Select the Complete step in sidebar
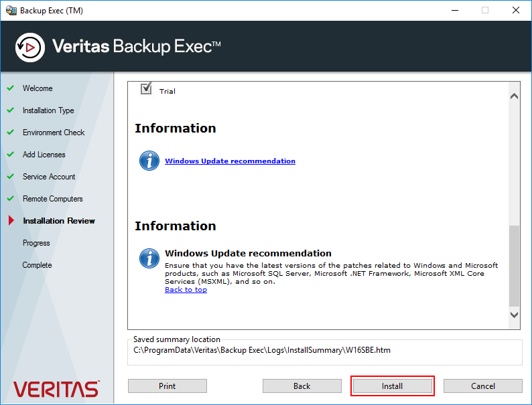Screen dimensions: 532x405 click(37, 265)
